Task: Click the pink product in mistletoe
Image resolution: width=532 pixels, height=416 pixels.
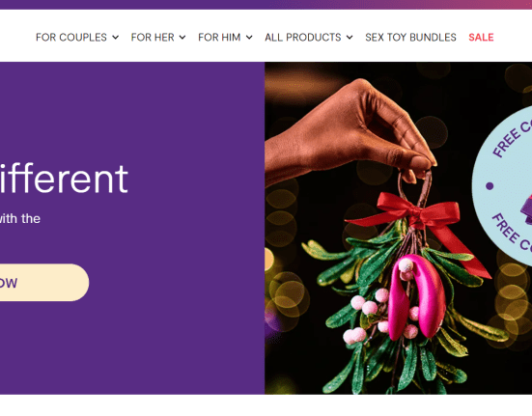Action: coord(417,296)
